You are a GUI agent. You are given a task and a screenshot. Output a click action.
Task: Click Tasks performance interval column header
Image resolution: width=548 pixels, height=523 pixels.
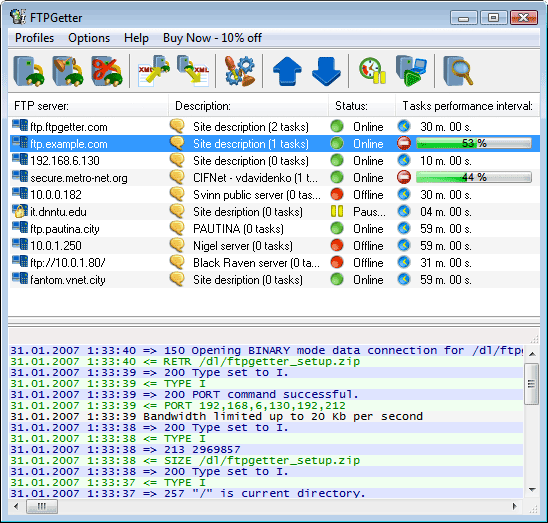tap(467, 106)
